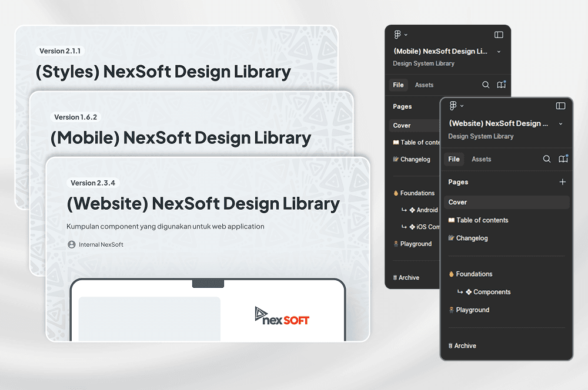Select Assets tab in Mobile panel
Viewport: 588px width, 390px height.
(424, 85)
